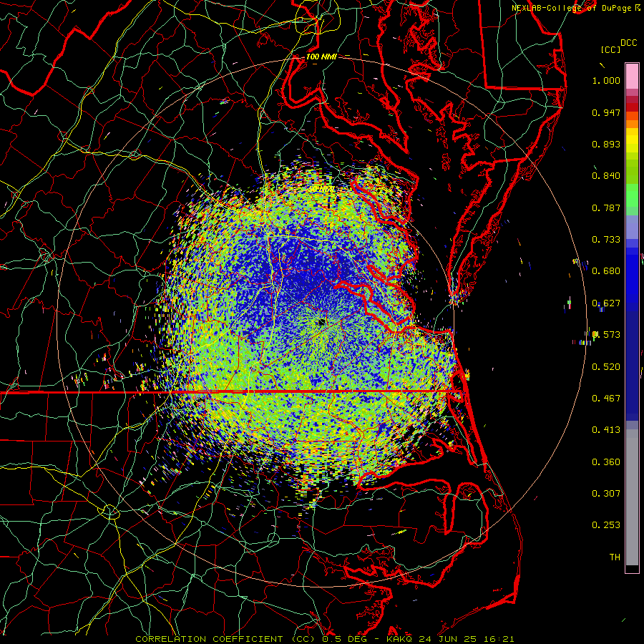Select the bright green segment of color bar
This screenshot has height=644, width=644.
pos(632,195)
